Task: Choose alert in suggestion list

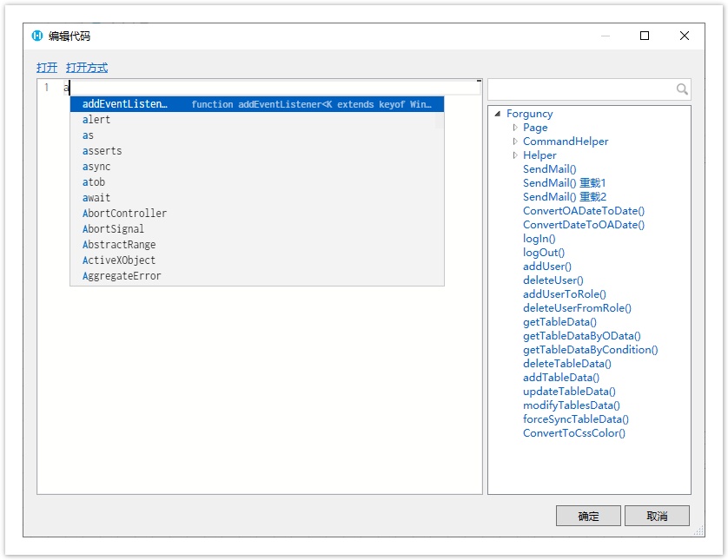Action: [96, 120]
